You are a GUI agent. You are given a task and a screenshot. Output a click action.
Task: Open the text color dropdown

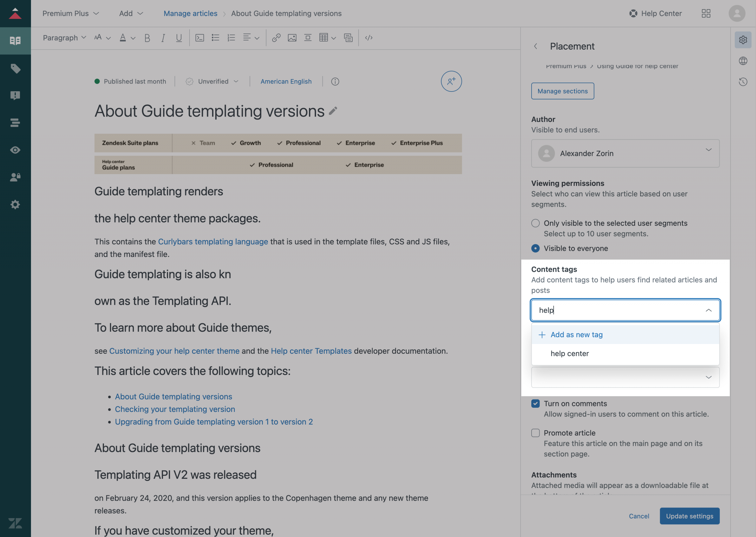pos(127,38)
